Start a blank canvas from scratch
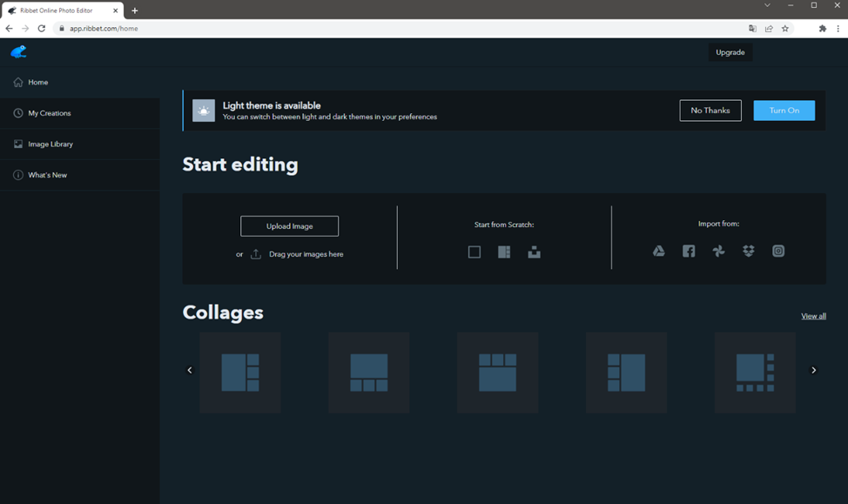848x504 pixels. [x=474, y=252]
